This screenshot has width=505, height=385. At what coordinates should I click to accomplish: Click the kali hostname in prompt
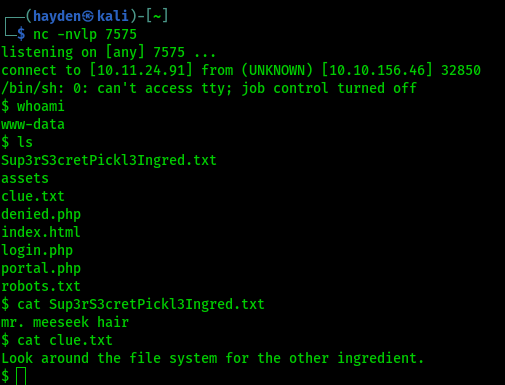113,16
